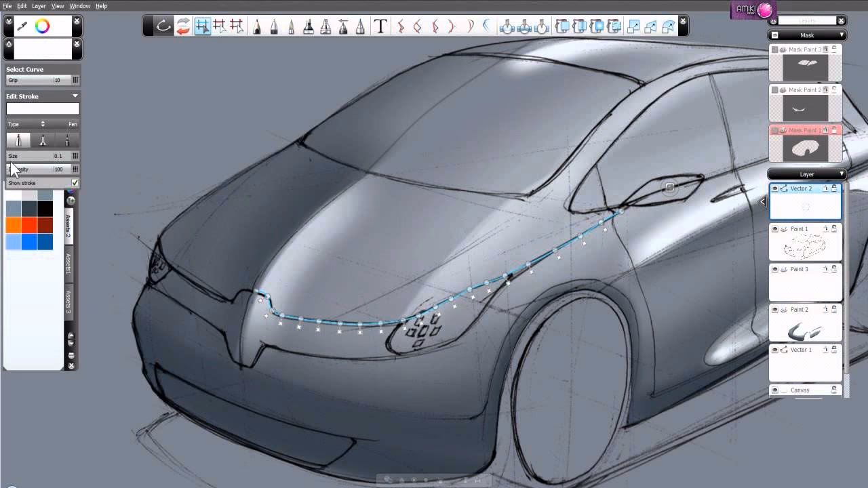This screenshot has height=488, width=868.
Task: Open the Edit menu
Action: click(x=21, y=5)
